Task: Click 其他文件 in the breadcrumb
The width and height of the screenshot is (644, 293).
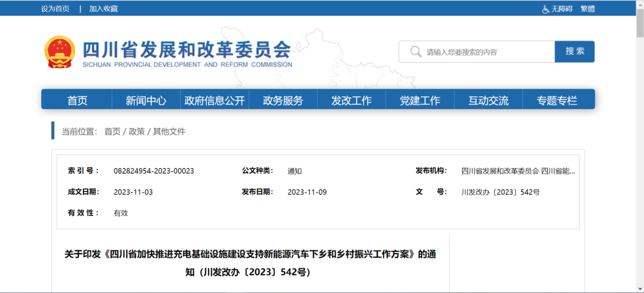Action: coord(169,131)
